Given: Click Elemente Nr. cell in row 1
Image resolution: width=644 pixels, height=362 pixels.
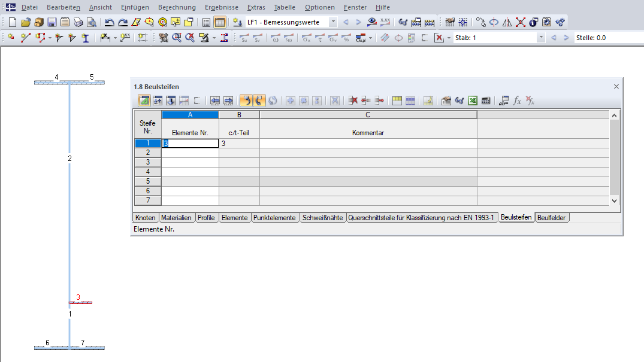Looking at the screenshot, I should pyautogui.click(x=190, y=143).
